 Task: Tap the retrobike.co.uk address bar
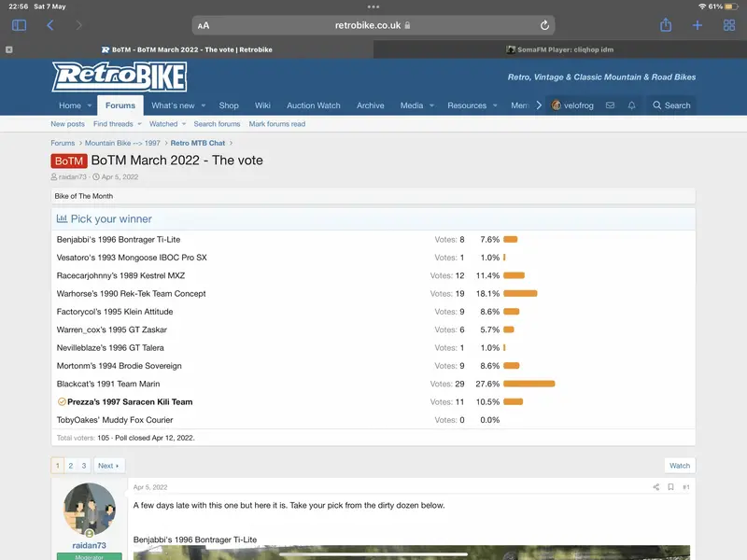[373, 25]
